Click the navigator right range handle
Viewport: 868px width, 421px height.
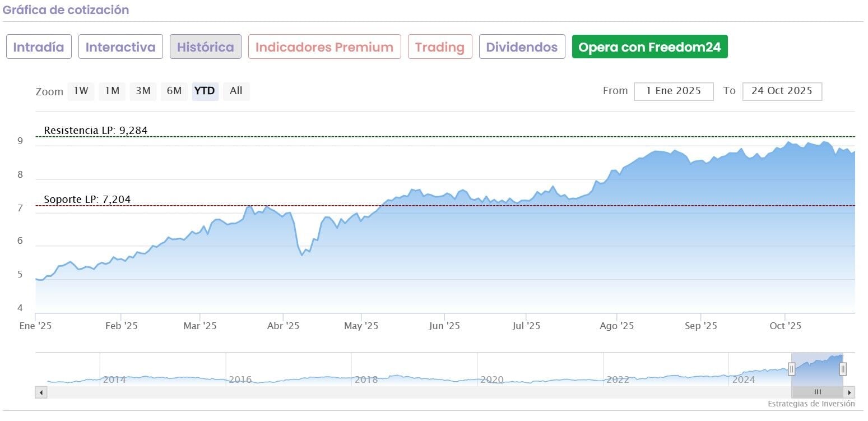(843, 369)
